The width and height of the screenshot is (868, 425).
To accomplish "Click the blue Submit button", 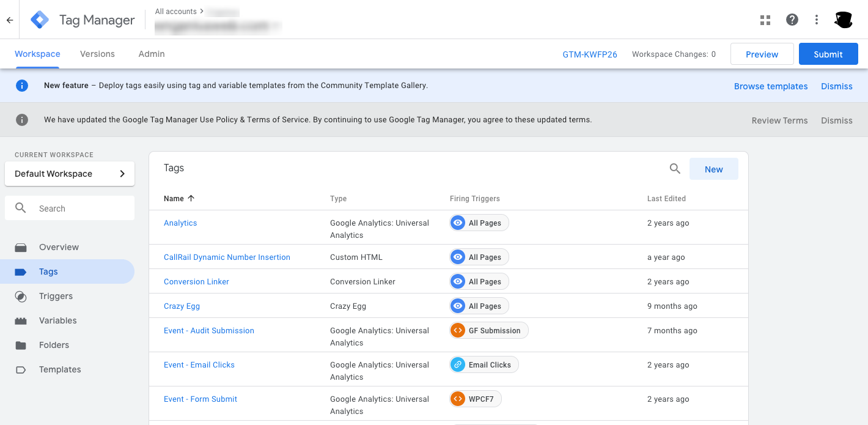I will 828,54.
